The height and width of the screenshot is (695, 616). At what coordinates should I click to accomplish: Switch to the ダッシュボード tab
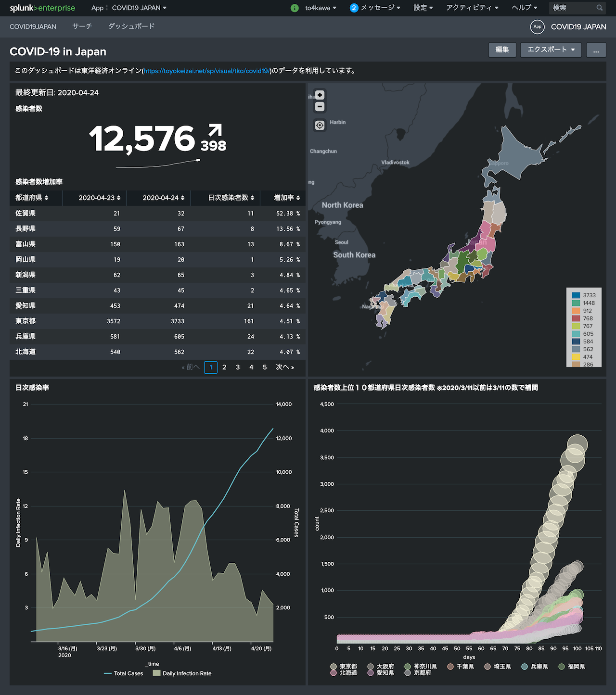pos(131,26)
